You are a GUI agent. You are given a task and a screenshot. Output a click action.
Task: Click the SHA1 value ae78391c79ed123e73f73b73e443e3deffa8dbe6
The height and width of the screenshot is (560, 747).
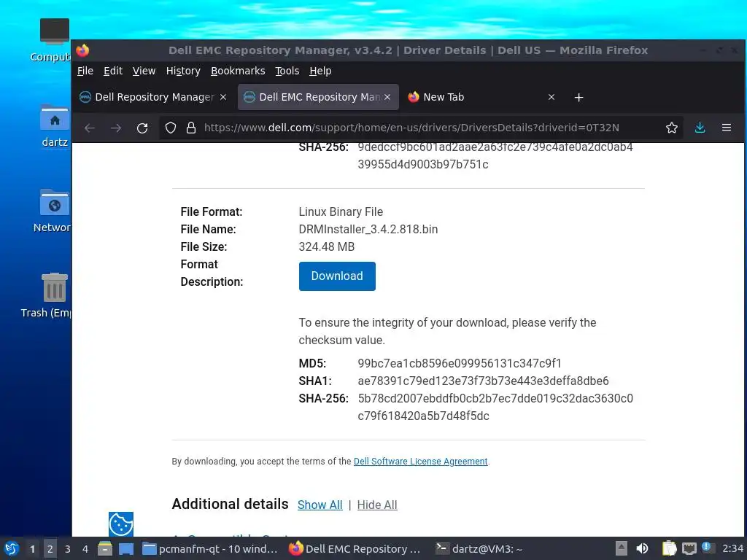(483, 381)
